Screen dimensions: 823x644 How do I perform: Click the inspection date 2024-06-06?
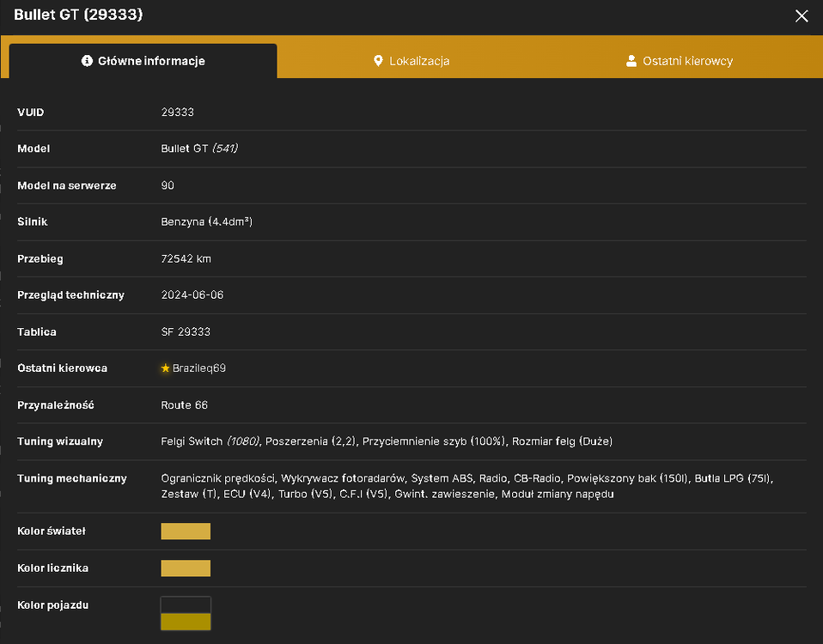click(x=192, y=295)
